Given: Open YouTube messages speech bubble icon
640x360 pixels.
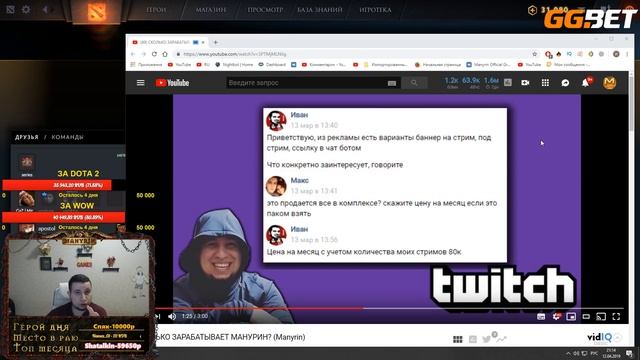Looking at the screenshot, I should click(565, 83).
